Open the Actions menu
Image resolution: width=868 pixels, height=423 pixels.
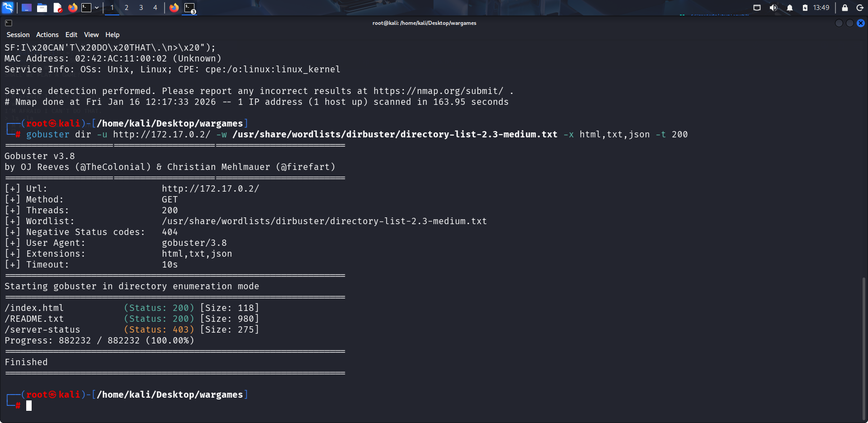pyautogui.click(x=47, y=35)
